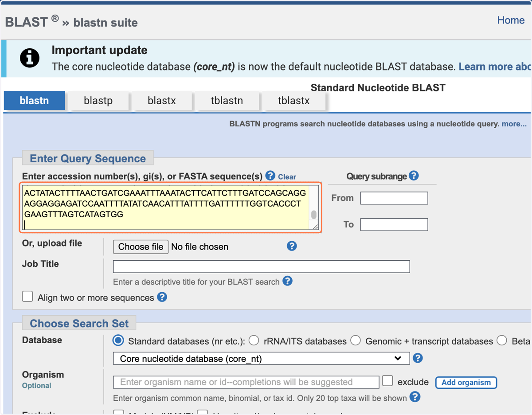The image size is (532, 415).
Task: Open Query subrange help icon
Action: tap(414, 176)
